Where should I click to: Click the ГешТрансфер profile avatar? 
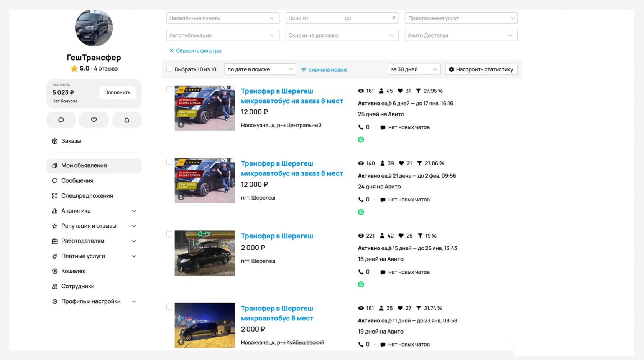click(x=94, y=28)
